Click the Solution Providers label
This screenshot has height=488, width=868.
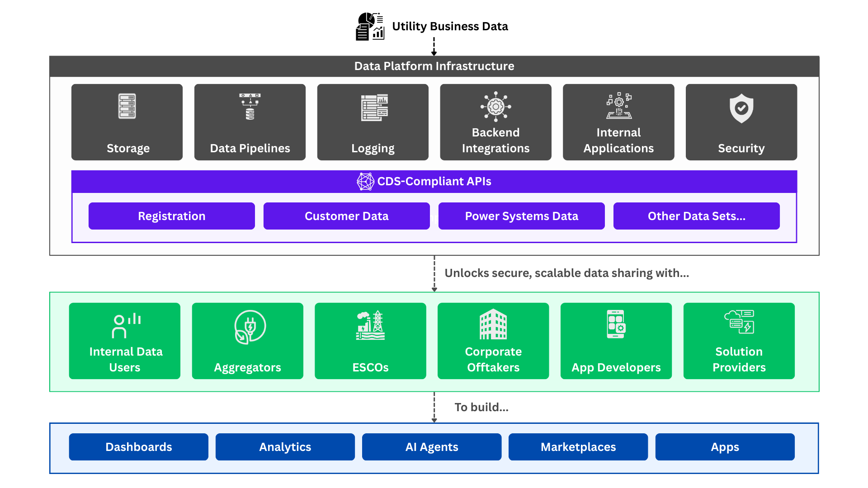pyautogui.click(x=739, y=360)
